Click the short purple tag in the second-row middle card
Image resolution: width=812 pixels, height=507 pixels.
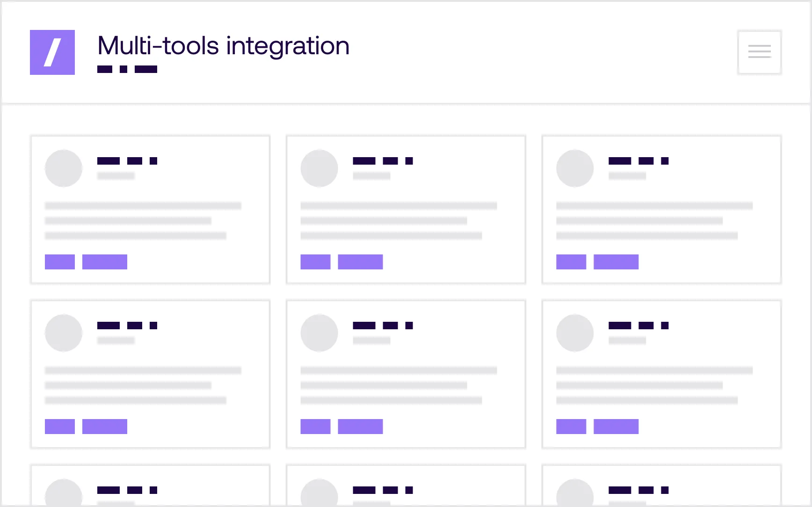[x=315, y=427]
